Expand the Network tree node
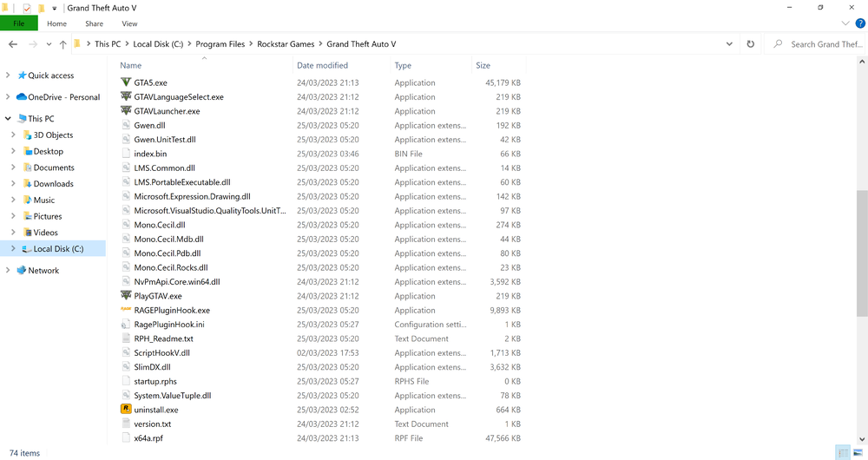This screenshot has width=868, height=460. coord(8,270)
